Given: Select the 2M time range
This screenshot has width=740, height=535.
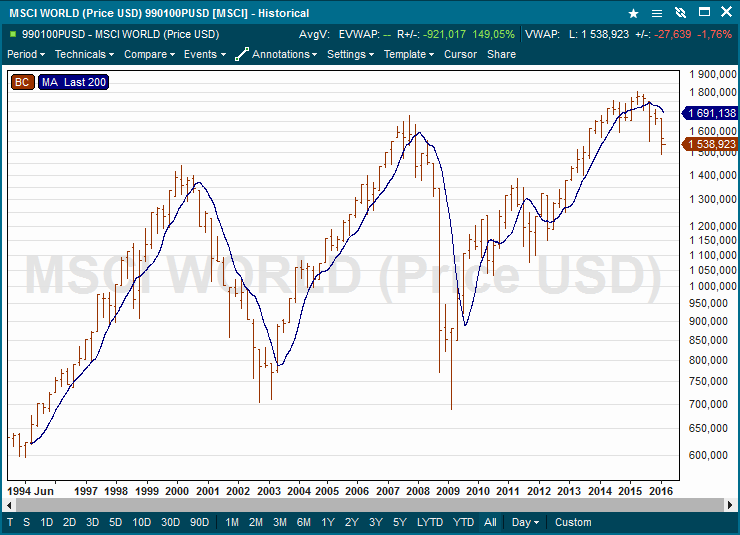Looking at the screenshot, I should 256,522.
